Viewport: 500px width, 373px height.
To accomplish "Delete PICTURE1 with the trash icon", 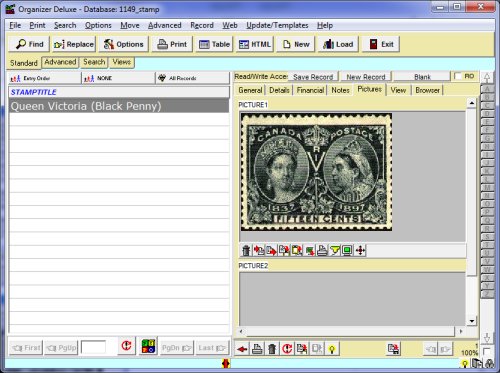I will point(246,250).
